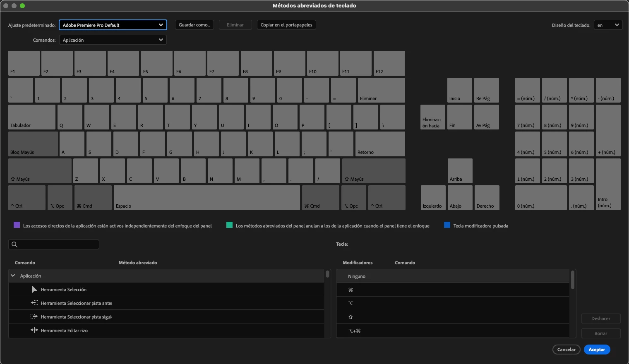Click the Herramienta Selección arrow icon
629x364 pixels.
[34, 290]
